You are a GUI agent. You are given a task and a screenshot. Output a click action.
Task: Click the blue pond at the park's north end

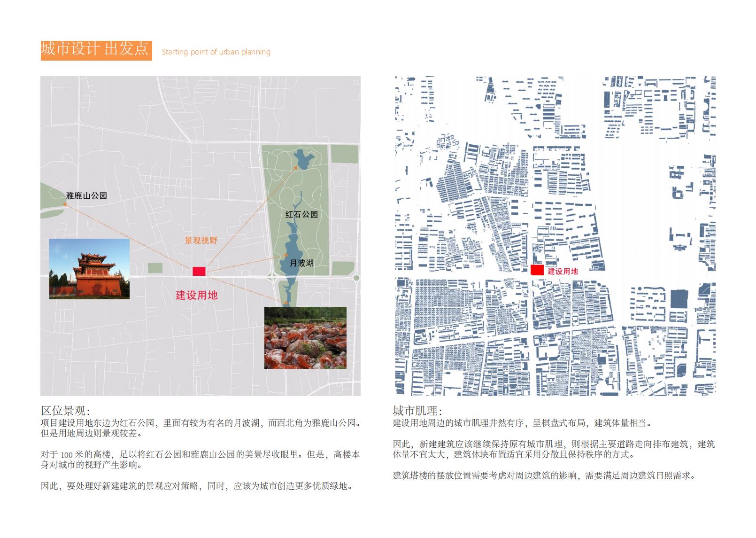(302, 159)
